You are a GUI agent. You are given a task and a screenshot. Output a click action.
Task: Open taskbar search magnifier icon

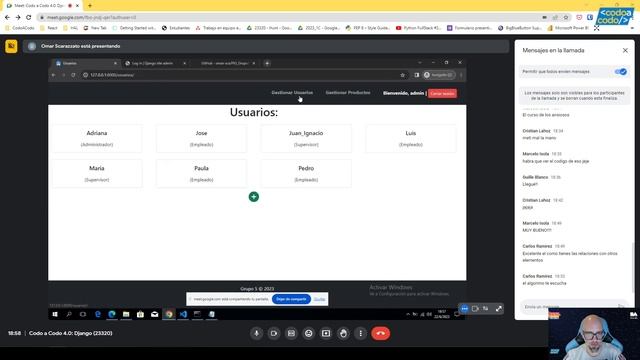[69, 314]
